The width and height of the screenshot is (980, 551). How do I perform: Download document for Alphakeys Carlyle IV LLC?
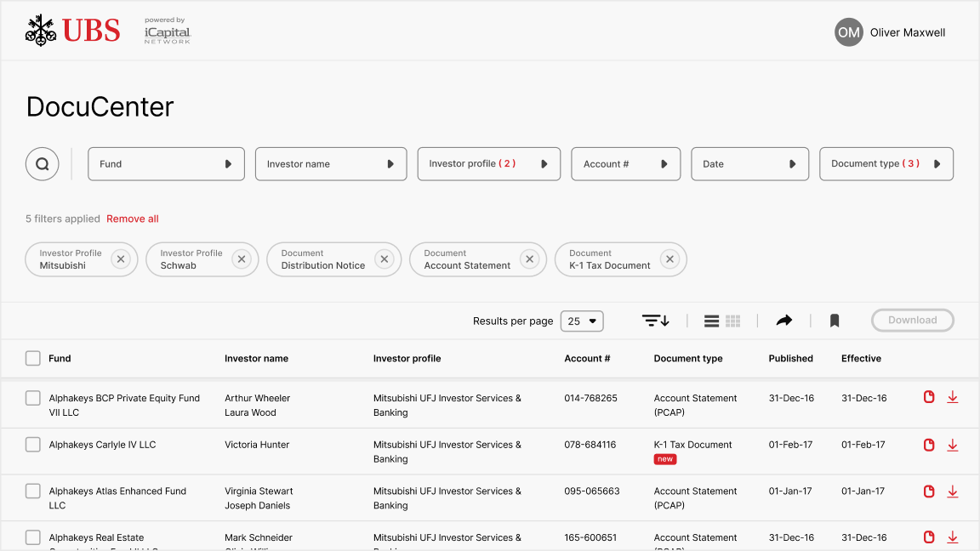953,445
